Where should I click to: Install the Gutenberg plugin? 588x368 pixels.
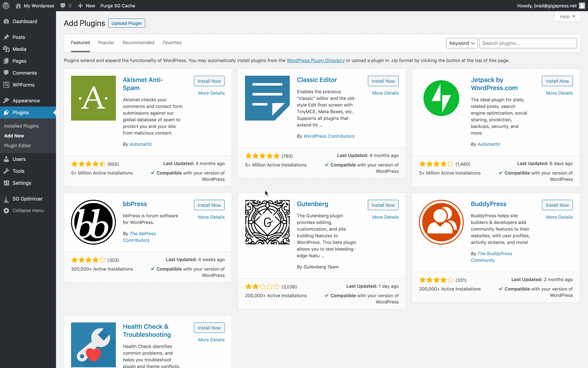pyautogui.click(x=383, y=205)
